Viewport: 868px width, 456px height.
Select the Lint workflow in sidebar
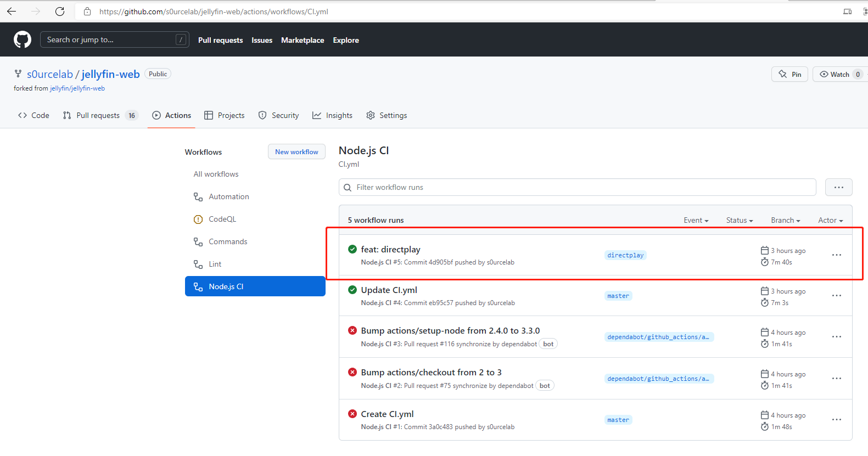click(215, 264)
